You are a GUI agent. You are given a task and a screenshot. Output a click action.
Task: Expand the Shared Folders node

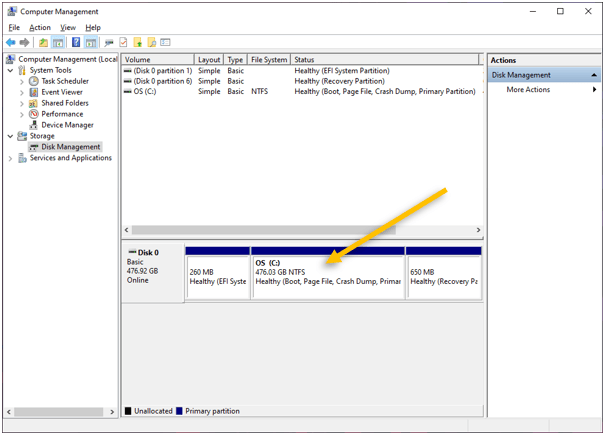pyautogui.click(x=22, y=104)
